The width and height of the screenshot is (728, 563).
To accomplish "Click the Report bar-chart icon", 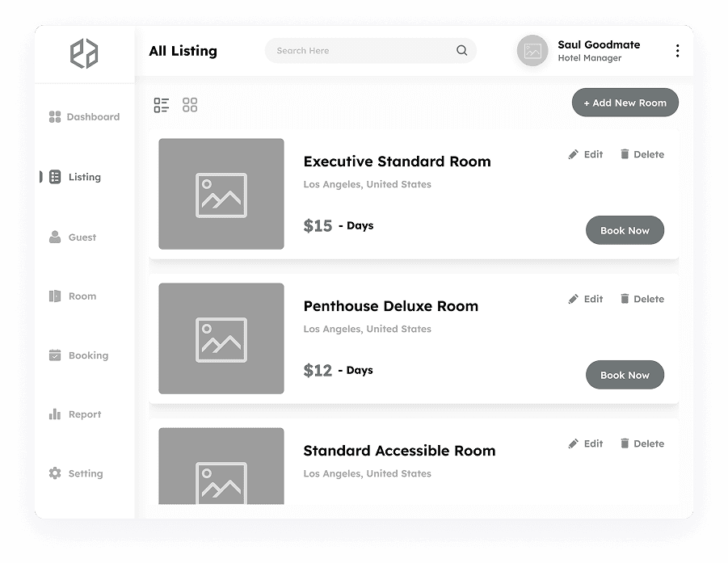I will pos(54,414).
